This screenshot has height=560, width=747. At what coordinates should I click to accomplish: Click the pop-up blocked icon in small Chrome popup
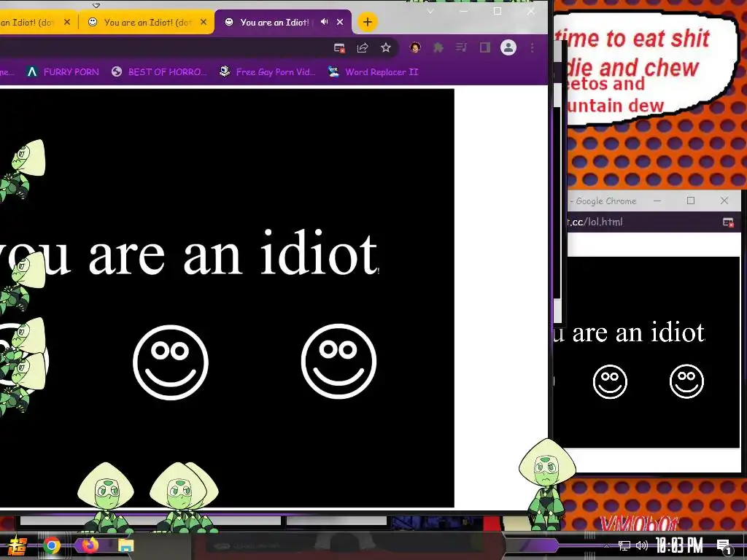(x=728, y=222)
